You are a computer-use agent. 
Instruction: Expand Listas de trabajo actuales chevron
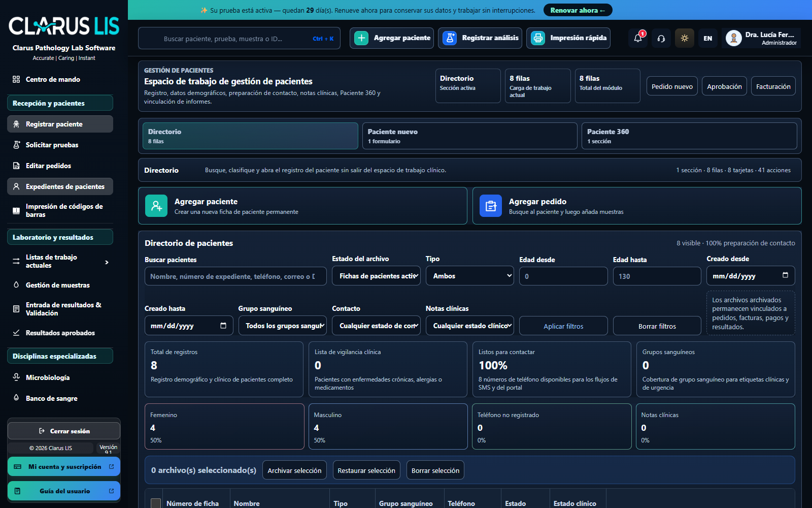[107, 262]
